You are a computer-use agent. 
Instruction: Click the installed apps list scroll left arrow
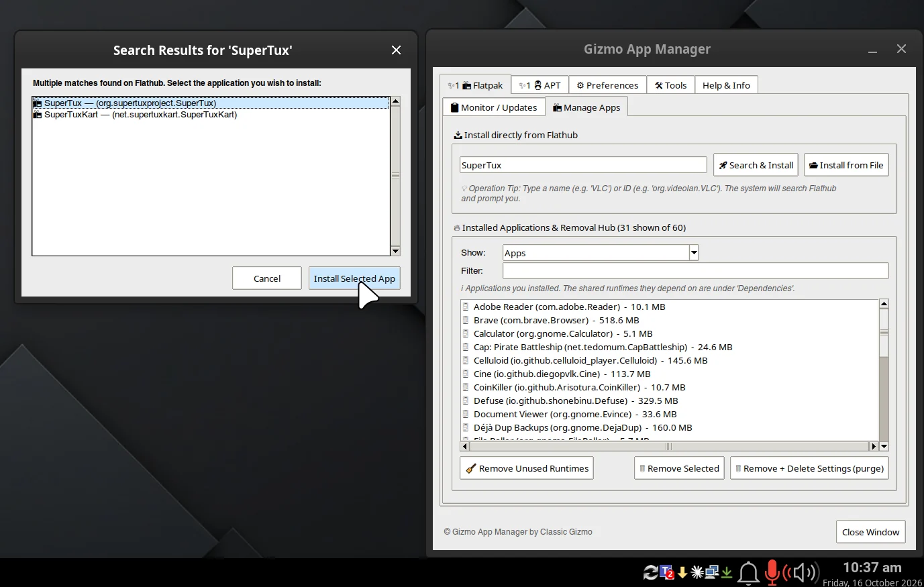coord(465,446)
